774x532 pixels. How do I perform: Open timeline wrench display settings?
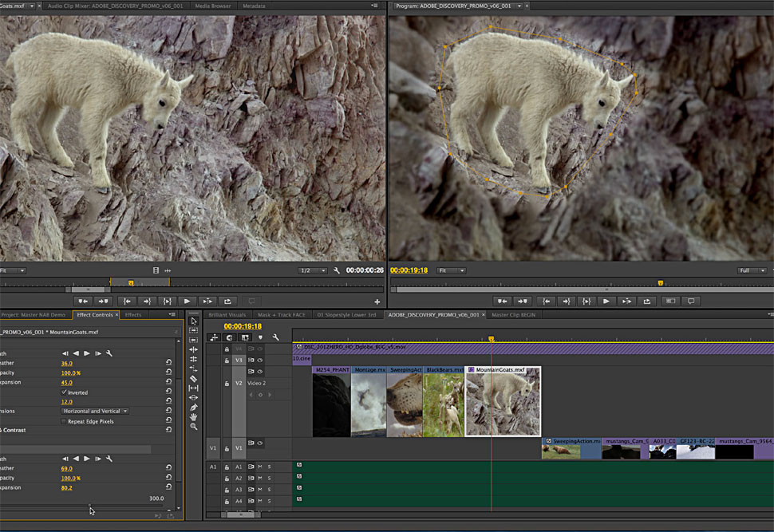(x=275, y=337)
